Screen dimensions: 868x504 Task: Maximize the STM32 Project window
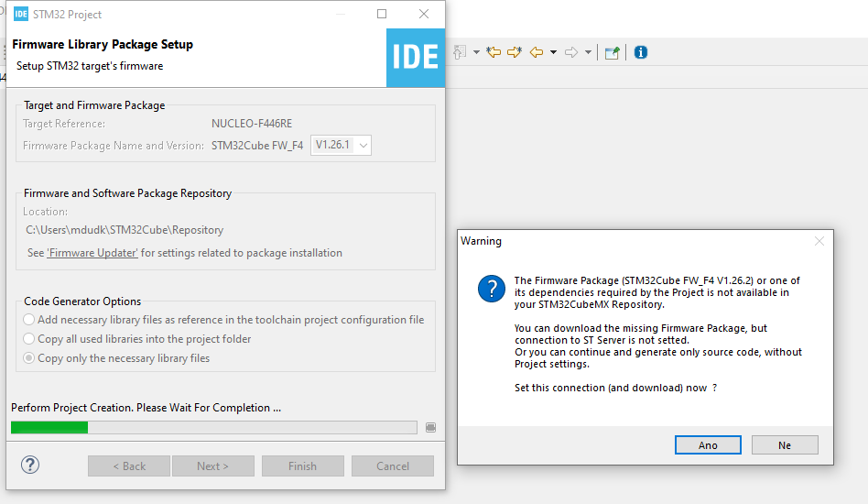coord(382,14)
